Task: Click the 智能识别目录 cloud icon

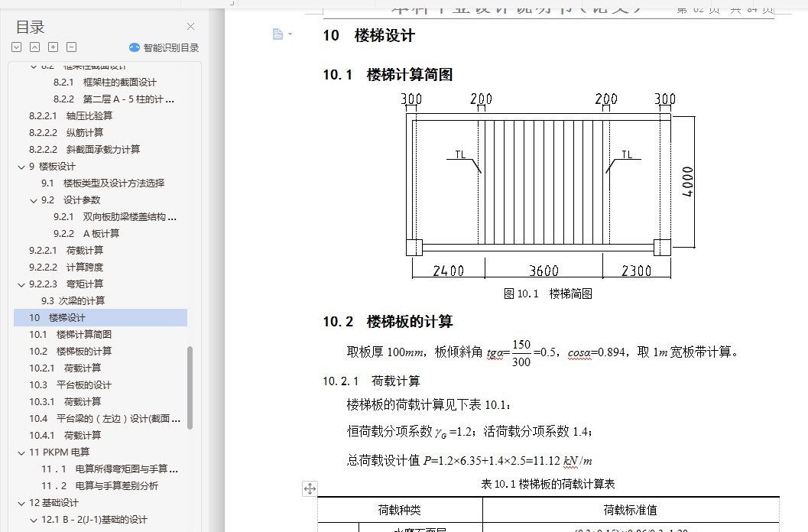Action: click(135, 47)
